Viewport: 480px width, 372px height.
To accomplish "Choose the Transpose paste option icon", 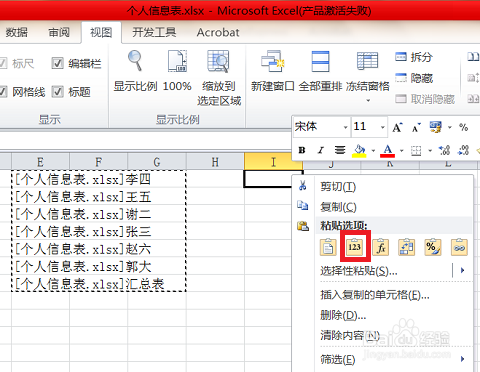I will (407, 247).
